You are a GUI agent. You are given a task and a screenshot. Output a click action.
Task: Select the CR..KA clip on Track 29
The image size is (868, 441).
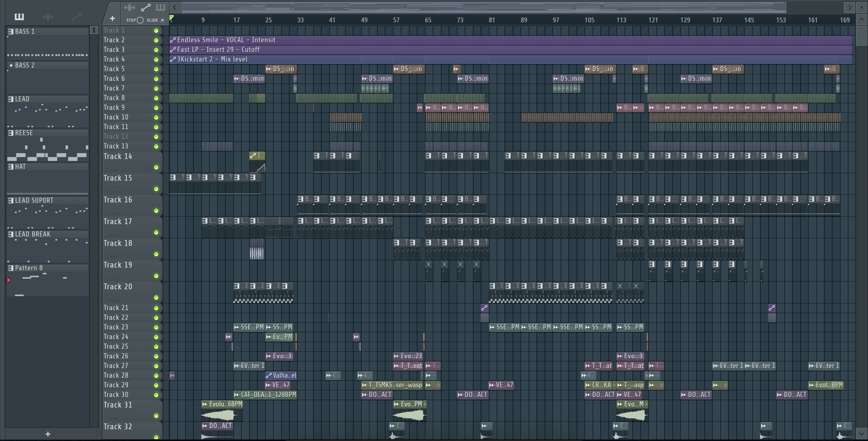tap(599, 385)
